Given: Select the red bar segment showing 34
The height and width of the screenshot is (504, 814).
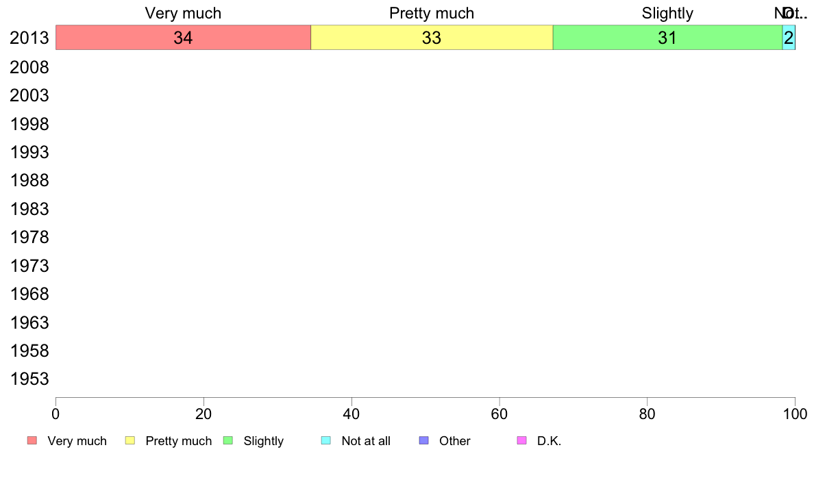Looking at the screenshot, I should tap(183, 38).
